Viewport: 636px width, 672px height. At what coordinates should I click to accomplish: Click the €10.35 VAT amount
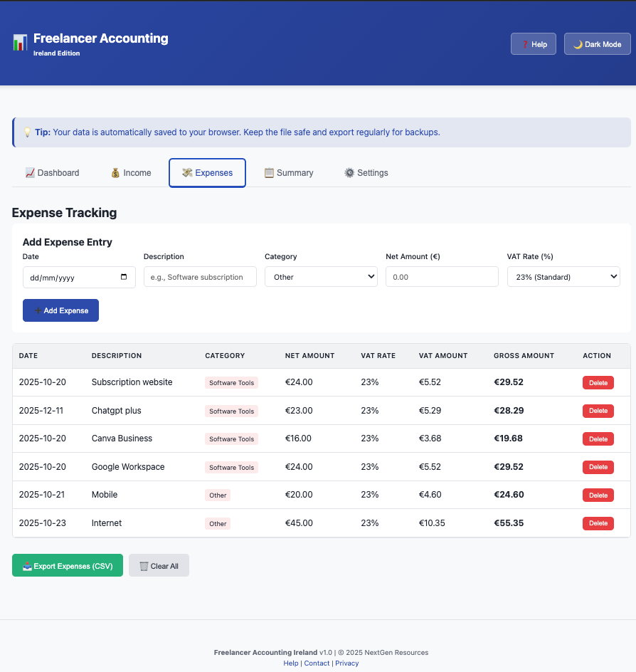point(432,523)
